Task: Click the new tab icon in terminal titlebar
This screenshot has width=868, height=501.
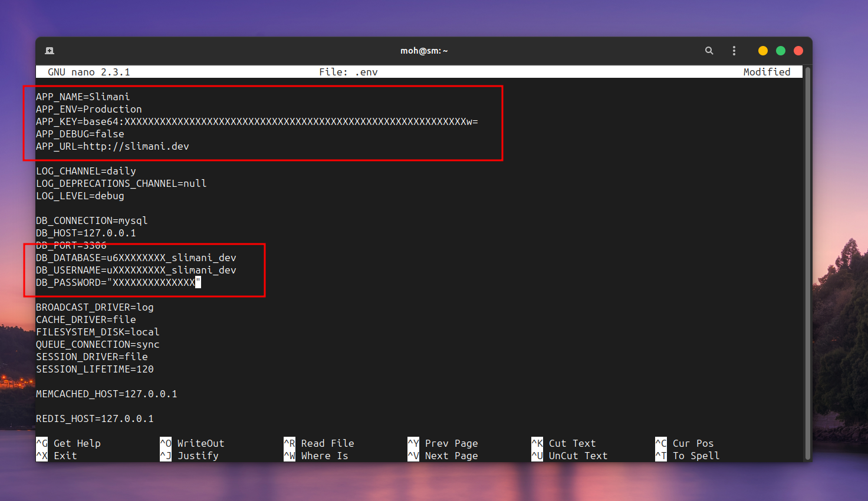Action: [x=50, y=51]
